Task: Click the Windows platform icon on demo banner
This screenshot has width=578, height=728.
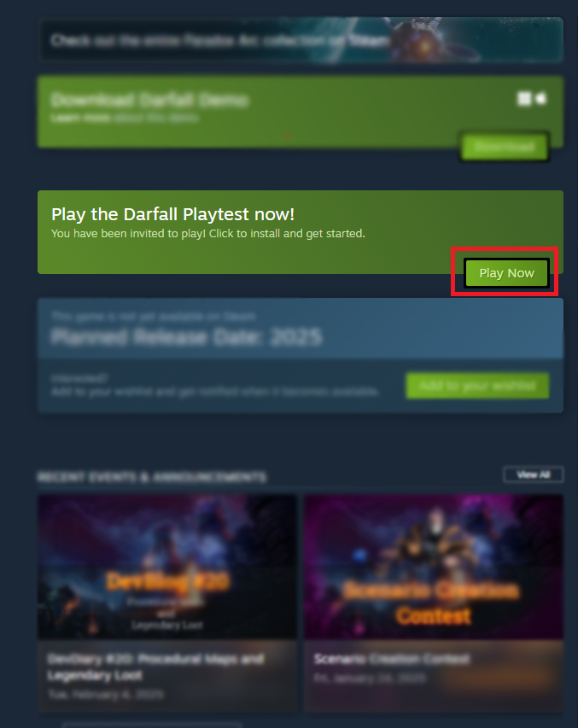Action: click(524, 98)
